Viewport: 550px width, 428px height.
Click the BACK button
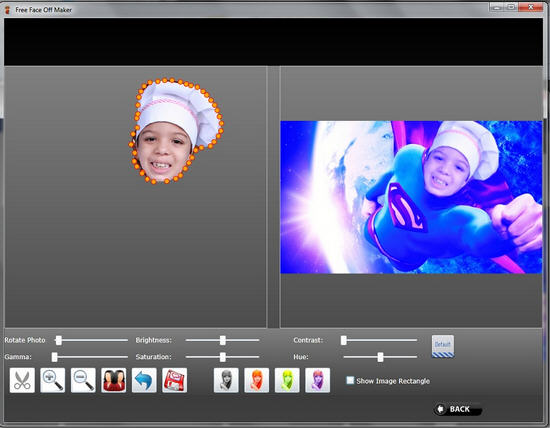point(458,409)
